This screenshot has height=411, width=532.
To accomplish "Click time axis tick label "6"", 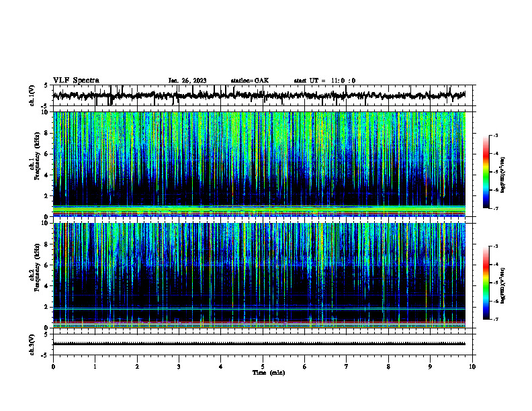I will (305, 367).
